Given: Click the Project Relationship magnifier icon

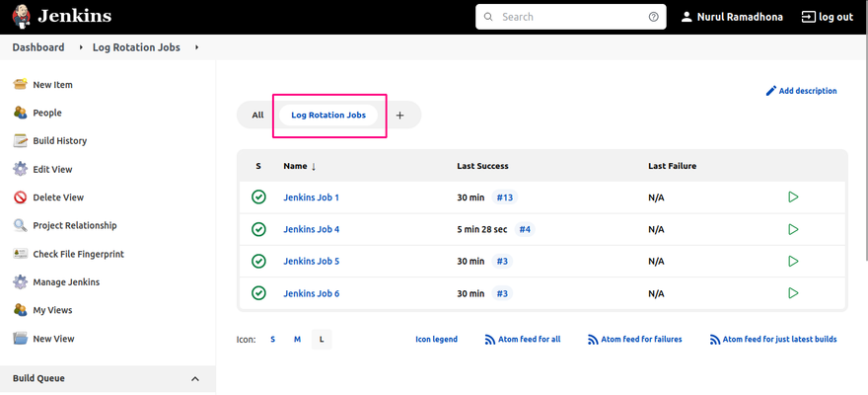Looking at the screenshot, I should click(x=20, y=225).
